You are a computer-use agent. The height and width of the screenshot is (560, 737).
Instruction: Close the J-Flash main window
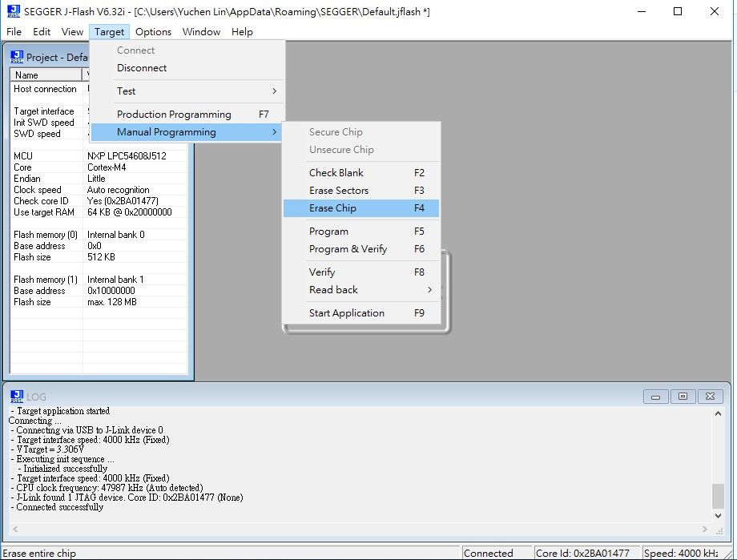tap(715, 11)
